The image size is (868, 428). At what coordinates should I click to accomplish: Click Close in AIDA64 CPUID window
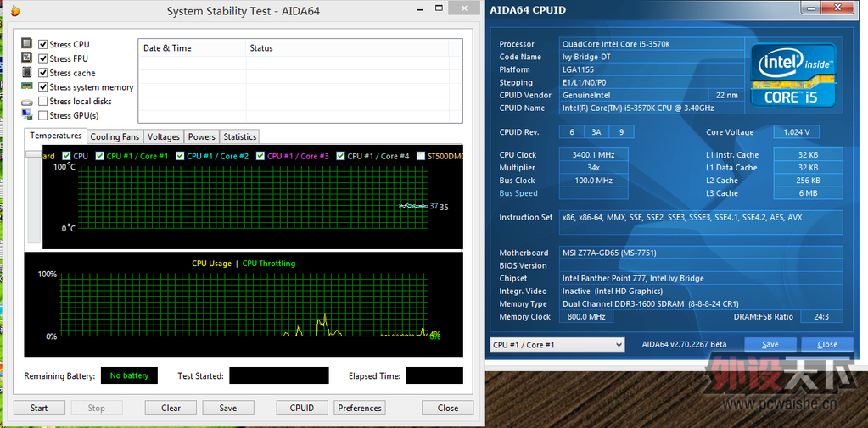(827, 344)
